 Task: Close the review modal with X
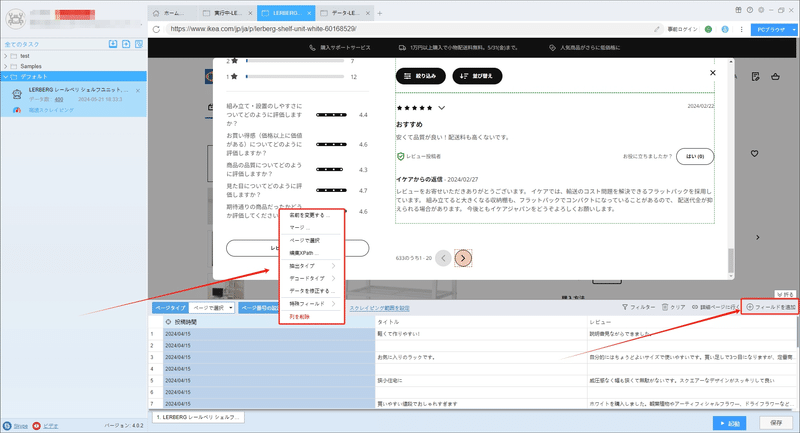[713, 73]
